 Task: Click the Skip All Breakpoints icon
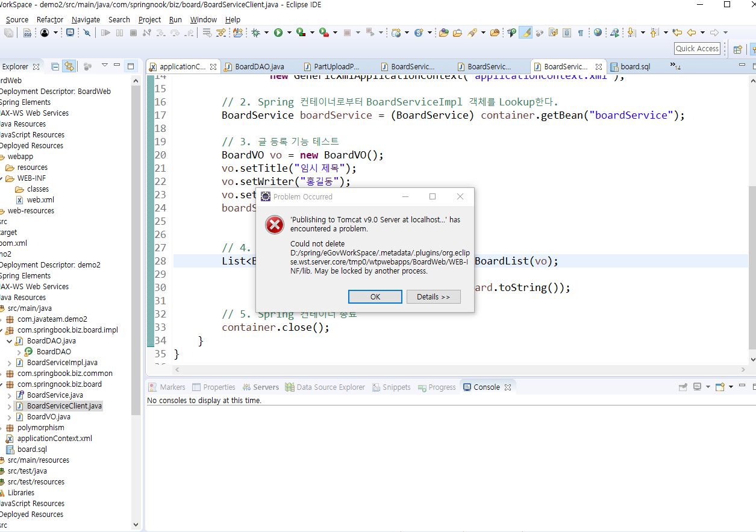[x=87, y=33]
